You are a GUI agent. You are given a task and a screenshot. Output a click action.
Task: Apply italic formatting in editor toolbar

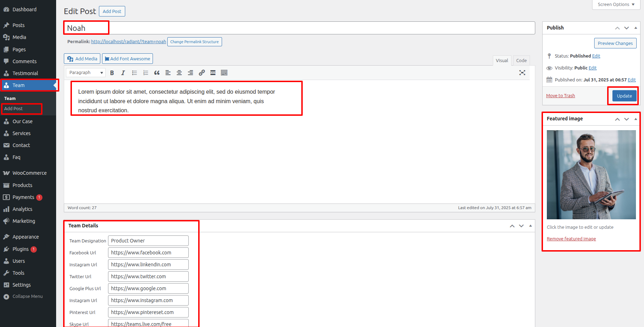click(x=123, y=73)
